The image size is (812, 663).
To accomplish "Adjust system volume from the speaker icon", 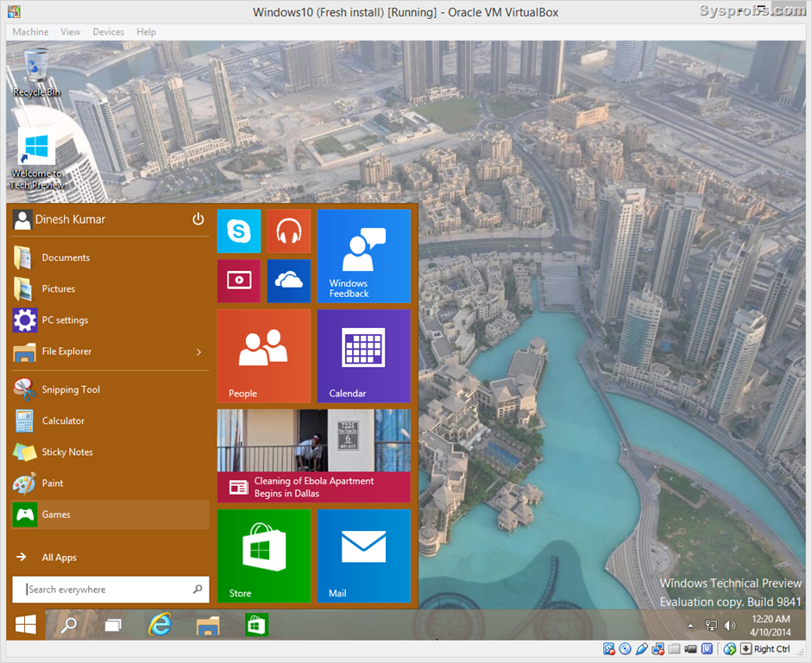I will tap(730, 624).
